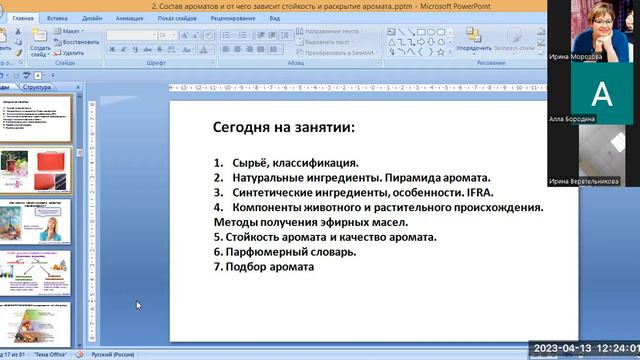Close the slides pane

pyautogui.click(x=78, y=87)
